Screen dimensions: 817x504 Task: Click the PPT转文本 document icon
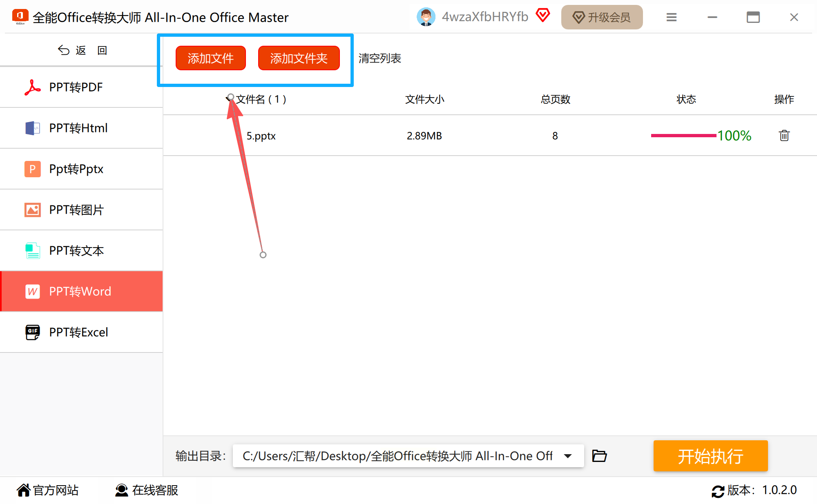[x=32, y=251]
